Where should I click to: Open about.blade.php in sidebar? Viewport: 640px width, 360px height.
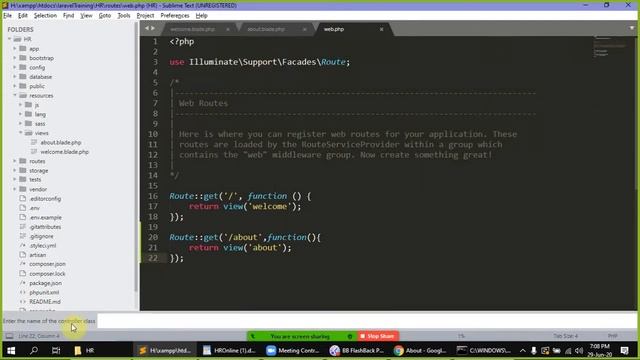[x=61, y=142]
